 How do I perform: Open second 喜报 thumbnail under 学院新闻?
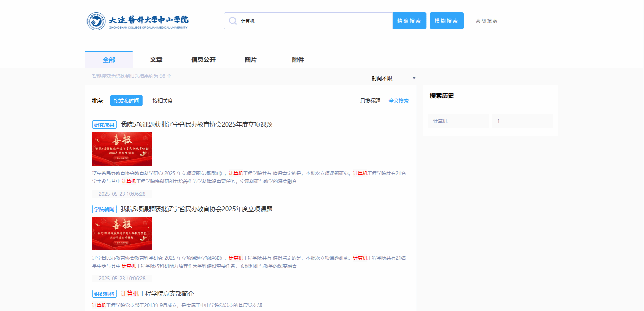(122, 234)
